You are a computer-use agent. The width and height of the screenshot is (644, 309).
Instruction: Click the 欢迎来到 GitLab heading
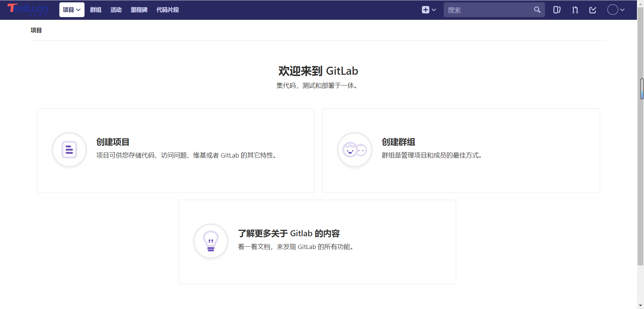pos(318,71)
